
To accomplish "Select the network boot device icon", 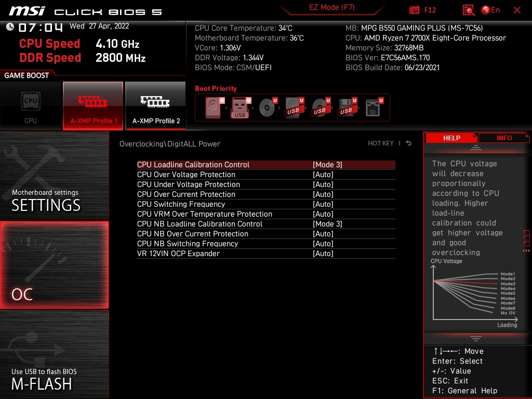I will click(373, 108).
